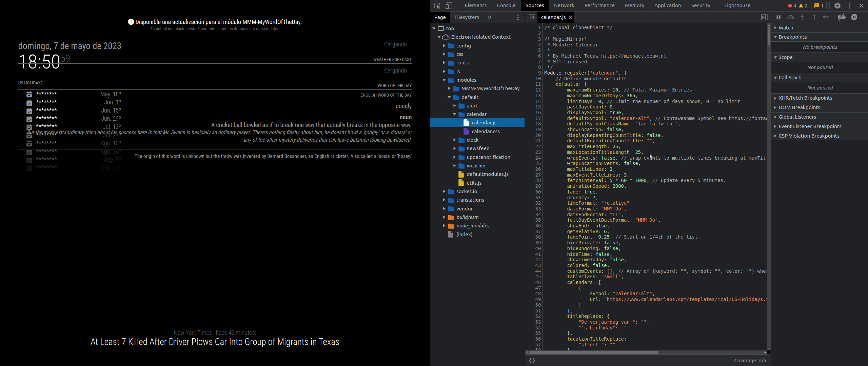Click the inspect element picker icon
868x366 pixels.
437,6
